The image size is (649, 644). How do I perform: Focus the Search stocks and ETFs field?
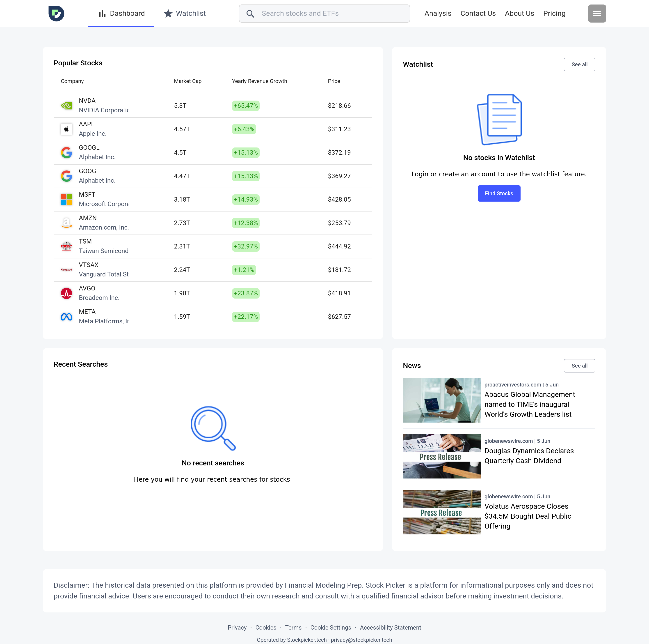324,14
